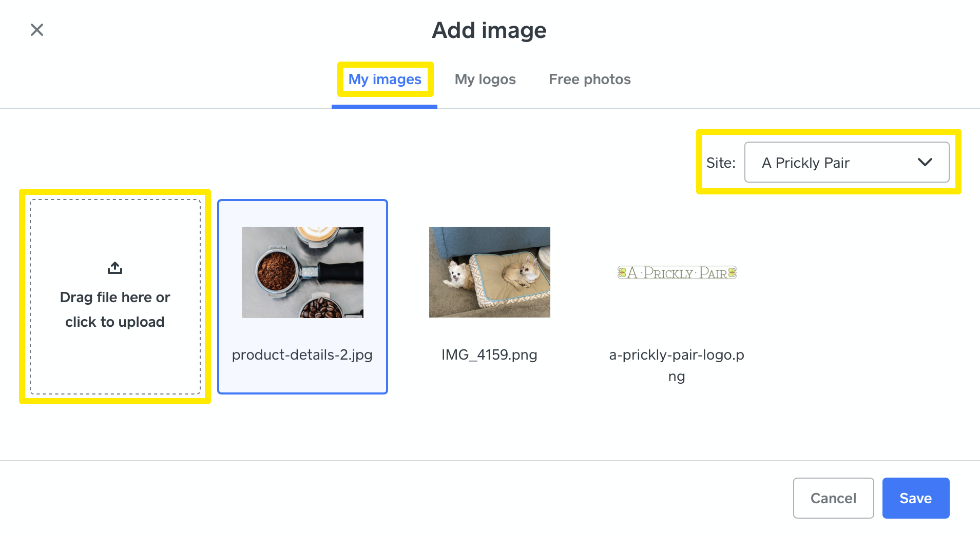Select A Prickly Pair site name
The width and height of the screenshot is (980, 533).
click(x=805, y=163)
